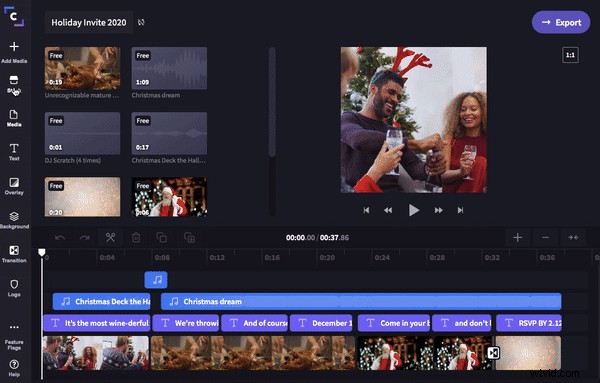Play the video preview
Image resolution: width=600 pixels, height=383 pixels.
point(413,210)
